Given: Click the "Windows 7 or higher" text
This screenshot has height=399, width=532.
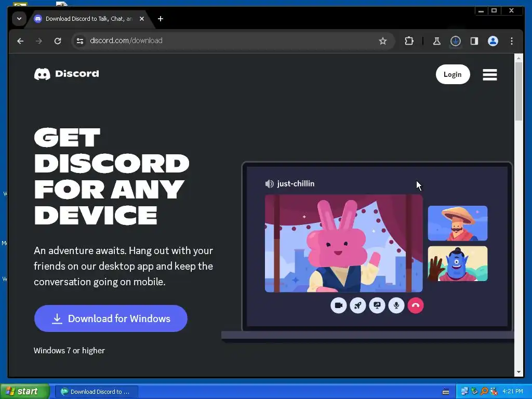Looking at the screenshot, I should point(69,351).
